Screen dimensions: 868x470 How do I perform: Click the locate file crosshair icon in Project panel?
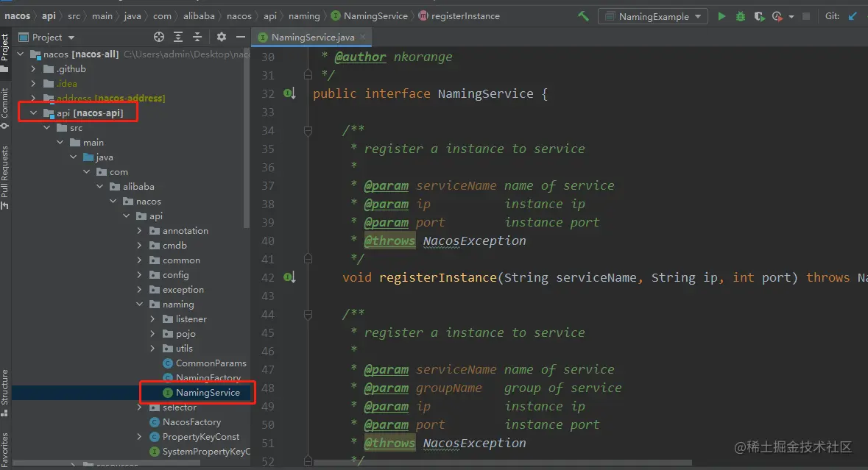pos(159,37)
